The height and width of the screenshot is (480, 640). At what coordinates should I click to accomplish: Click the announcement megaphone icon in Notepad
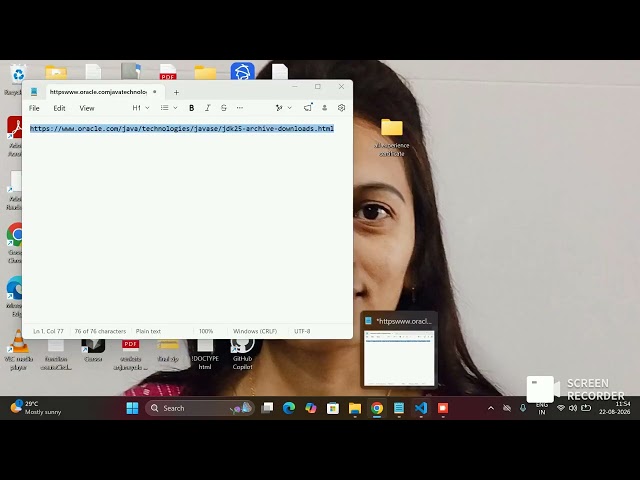click(308, 108)
